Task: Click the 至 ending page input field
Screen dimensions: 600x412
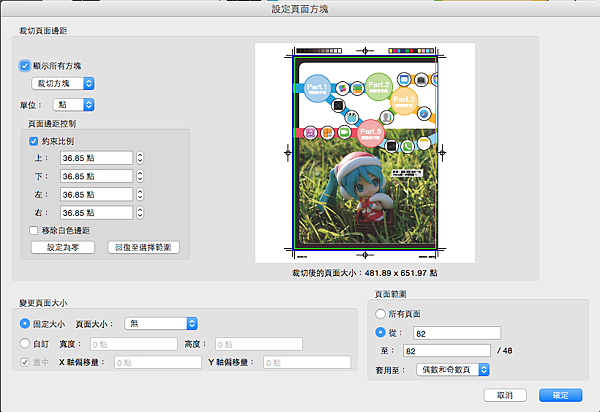Action: coord(447,351)
